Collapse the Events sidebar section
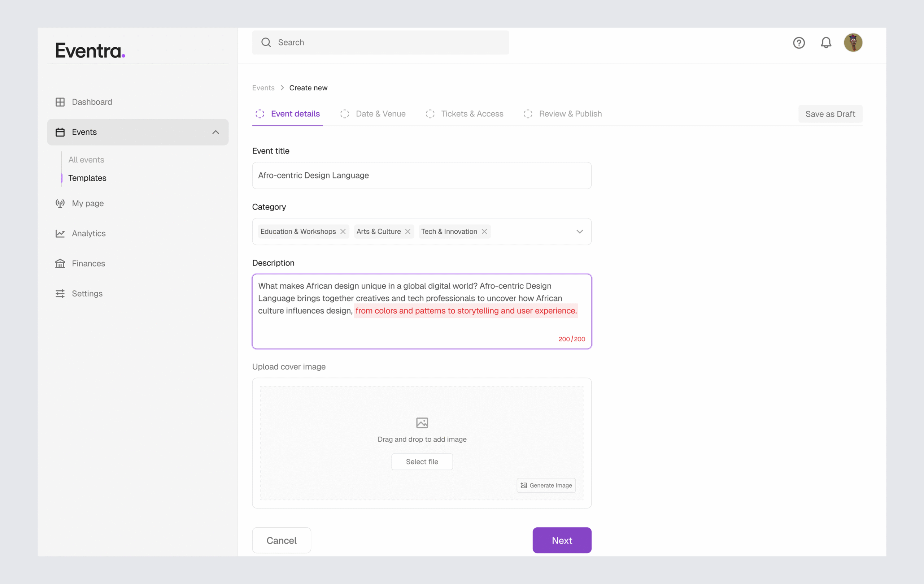The image size is (924, 584). pyautogui.click(x=215, y=132)
